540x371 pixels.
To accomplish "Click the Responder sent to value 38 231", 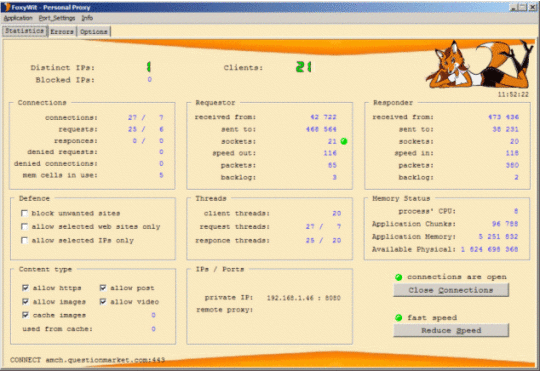I will point(505,129).
